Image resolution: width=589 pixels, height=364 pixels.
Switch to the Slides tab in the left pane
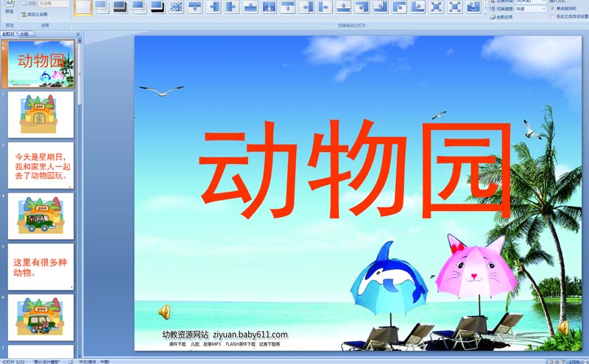click(x=8, y=34)
